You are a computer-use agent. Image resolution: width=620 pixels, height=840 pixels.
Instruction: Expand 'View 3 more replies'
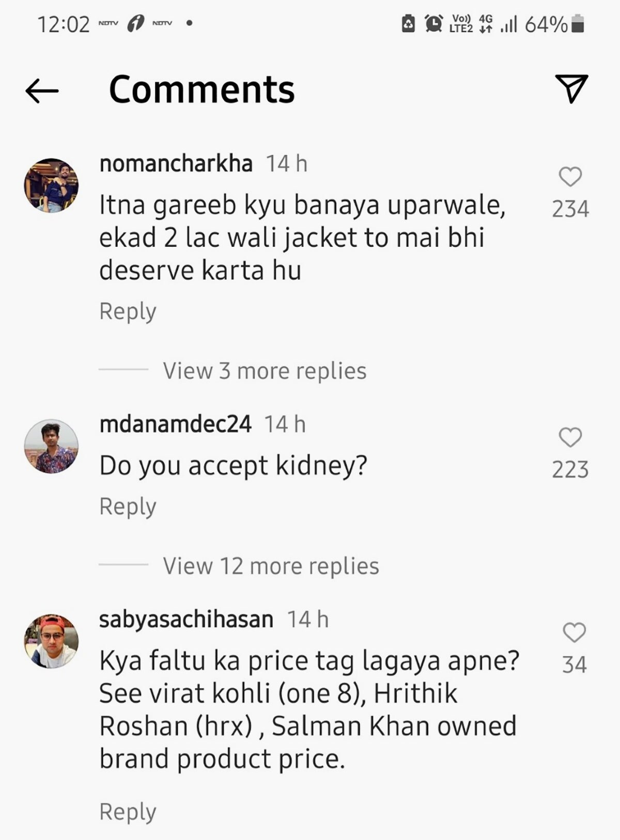click(264, 371)
